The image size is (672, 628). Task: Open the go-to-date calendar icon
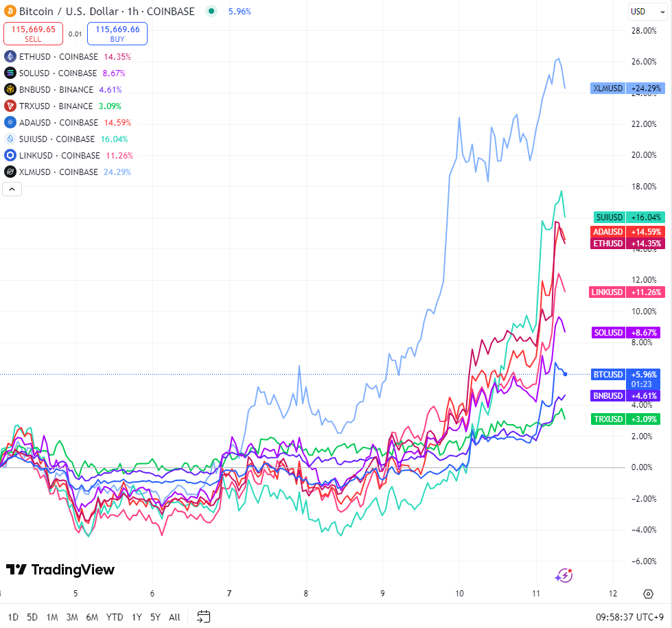(x=204, y=617)
